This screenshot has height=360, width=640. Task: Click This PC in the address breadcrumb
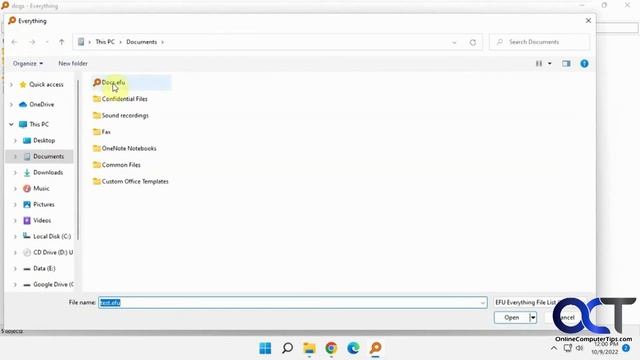(x=105, y=42)
